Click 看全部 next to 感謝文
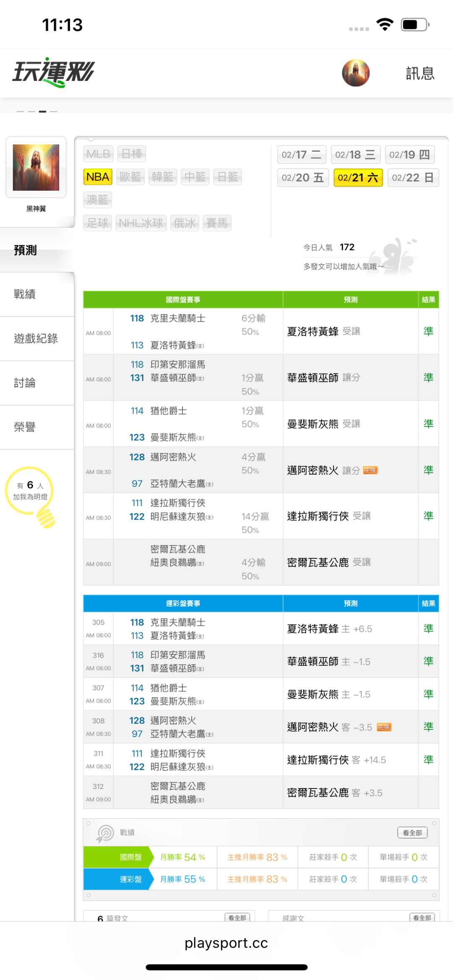The height and width of the screenshot is (980, 453). pyautogui.click(x=422, y=918)
